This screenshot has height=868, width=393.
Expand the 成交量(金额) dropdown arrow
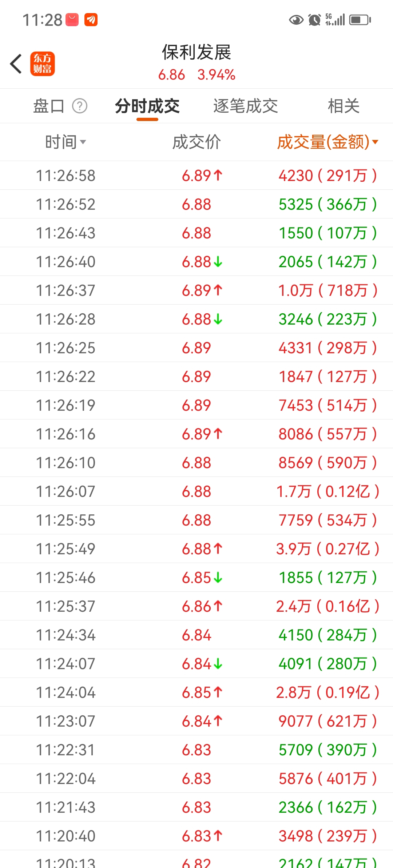[x=375, y=142]
